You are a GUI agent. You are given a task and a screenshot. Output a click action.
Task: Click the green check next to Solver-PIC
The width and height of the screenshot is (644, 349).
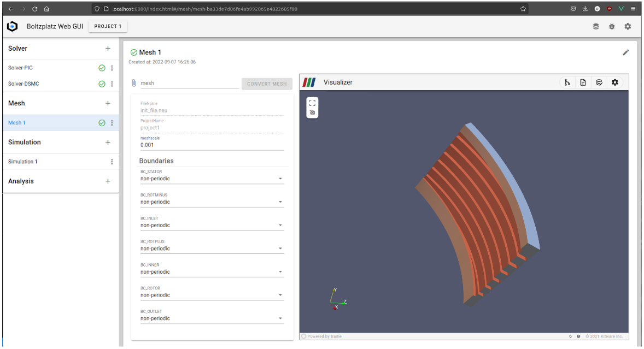pyautogui.click(x=102, y=68)
